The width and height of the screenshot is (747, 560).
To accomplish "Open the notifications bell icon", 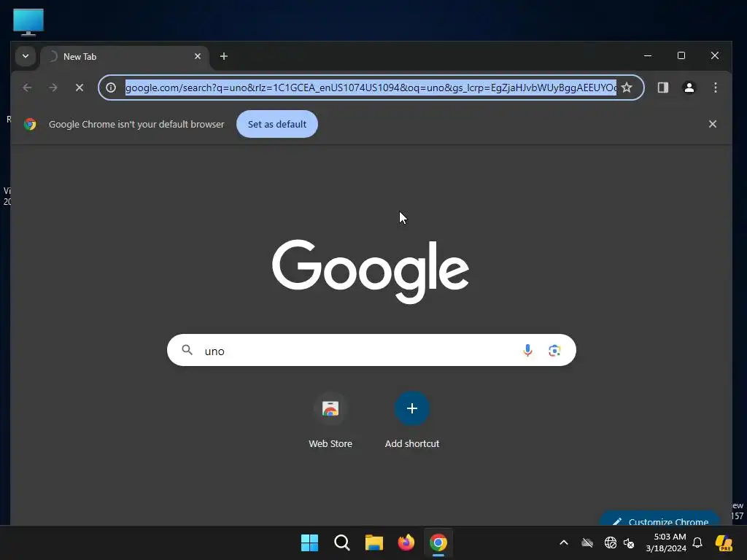I will click(x=697, y=542).
